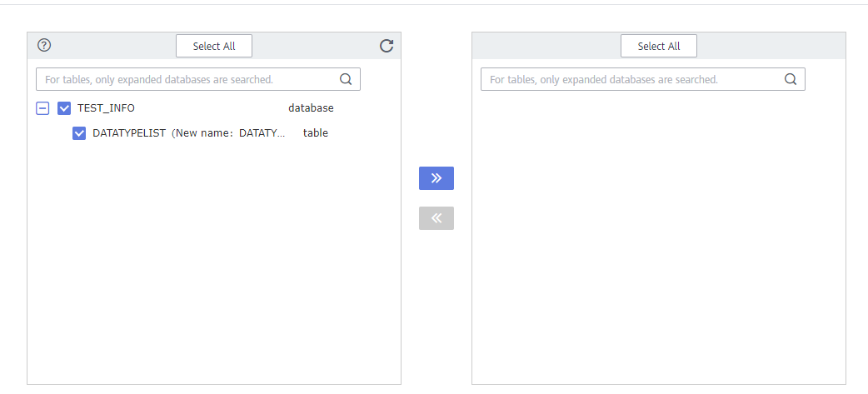Viewport: 868px width, 394px height.
Task: Select the TEST_INFO database name
Action: pyautogui.click(x=106, y=108)
